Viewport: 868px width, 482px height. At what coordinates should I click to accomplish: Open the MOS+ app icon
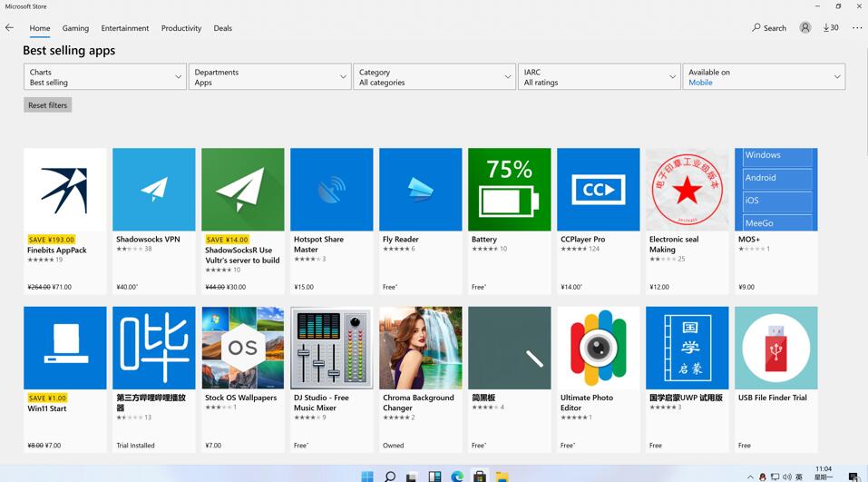[776, 190]
